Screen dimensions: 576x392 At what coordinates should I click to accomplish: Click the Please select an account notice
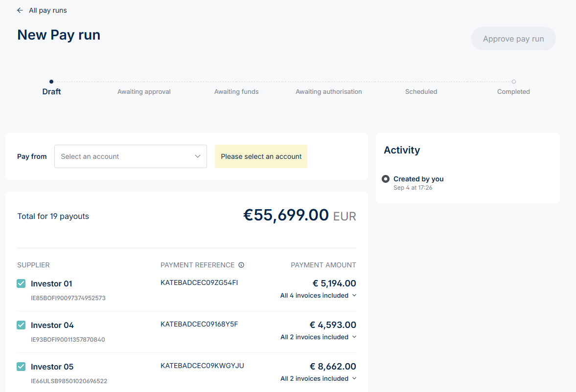pos(261,156)
